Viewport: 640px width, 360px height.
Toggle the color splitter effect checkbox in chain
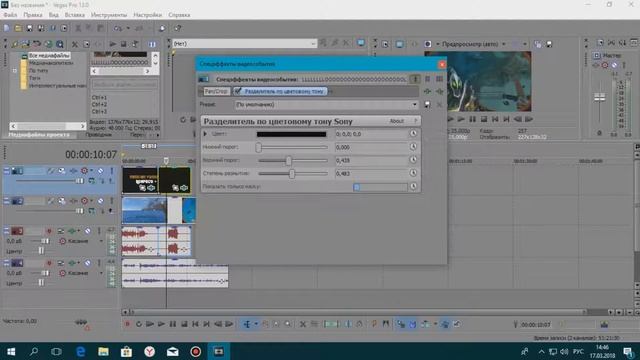[x=238, y=91]
